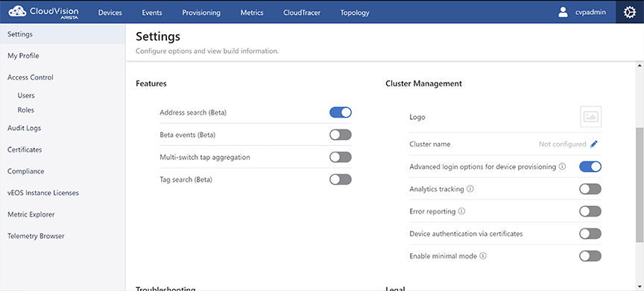
Task: Open Audit Logs in the sidebar
Action: (25, 128)
